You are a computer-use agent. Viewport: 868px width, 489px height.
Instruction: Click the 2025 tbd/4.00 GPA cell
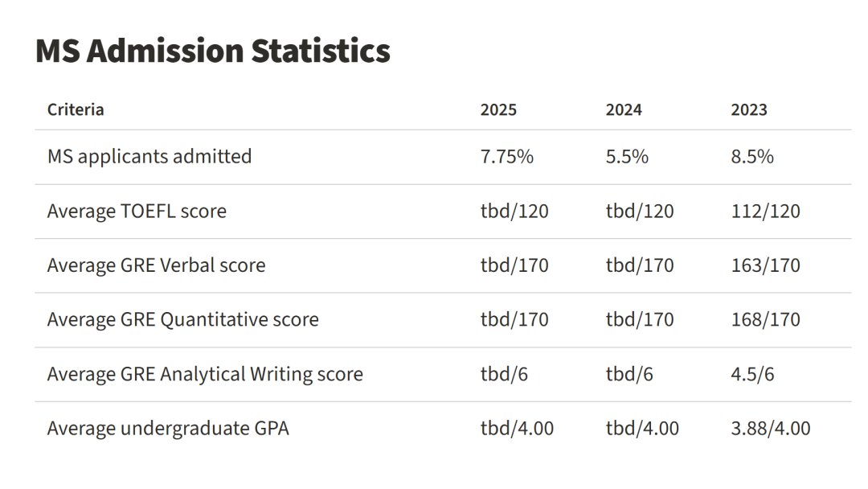pos(517,429)
